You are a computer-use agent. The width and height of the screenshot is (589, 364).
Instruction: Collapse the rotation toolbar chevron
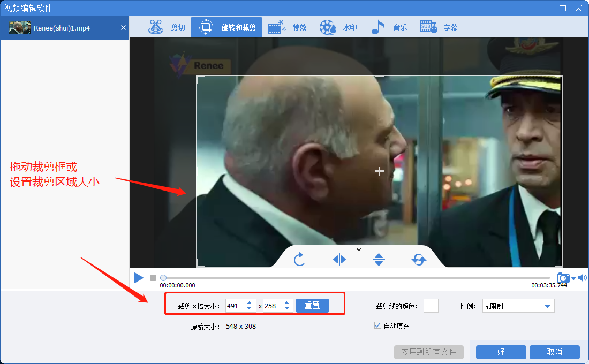[359, 249]
